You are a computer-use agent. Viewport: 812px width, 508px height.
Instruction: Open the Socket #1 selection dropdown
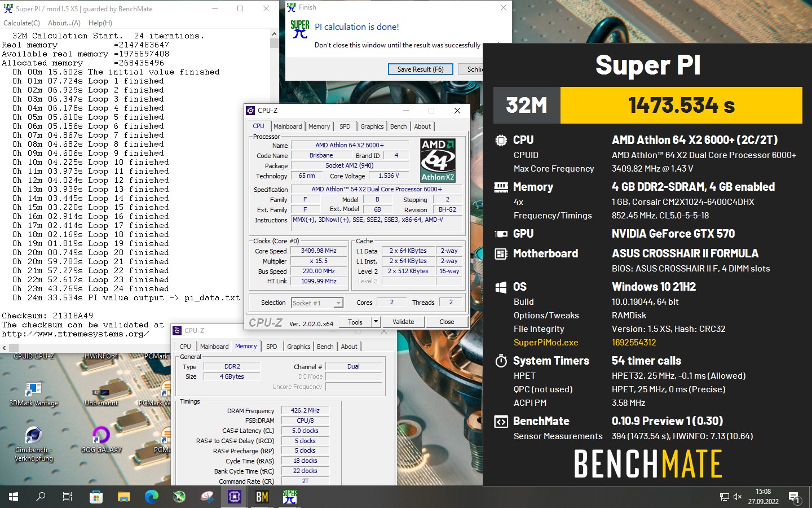(317, 303)
